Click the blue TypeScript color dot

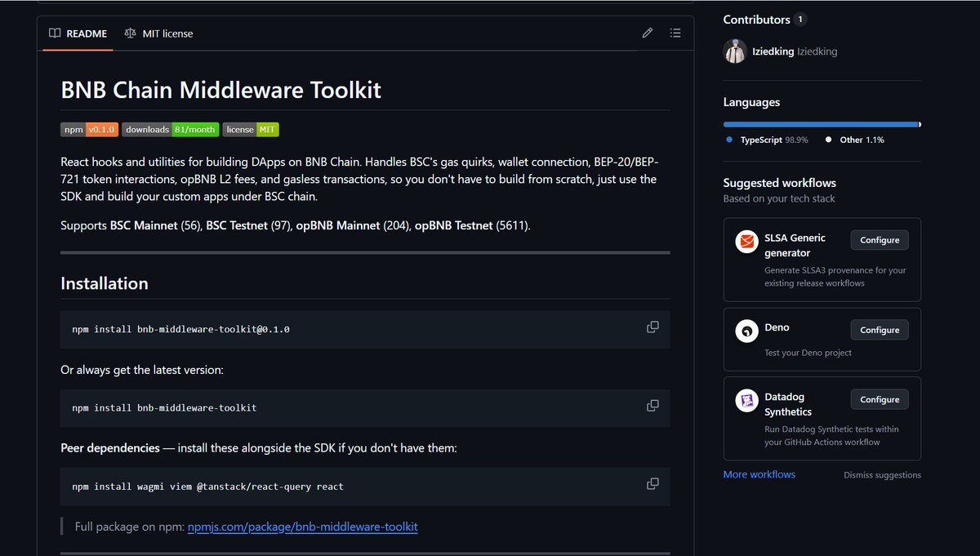pyautogui.click(x=729, y=140)
